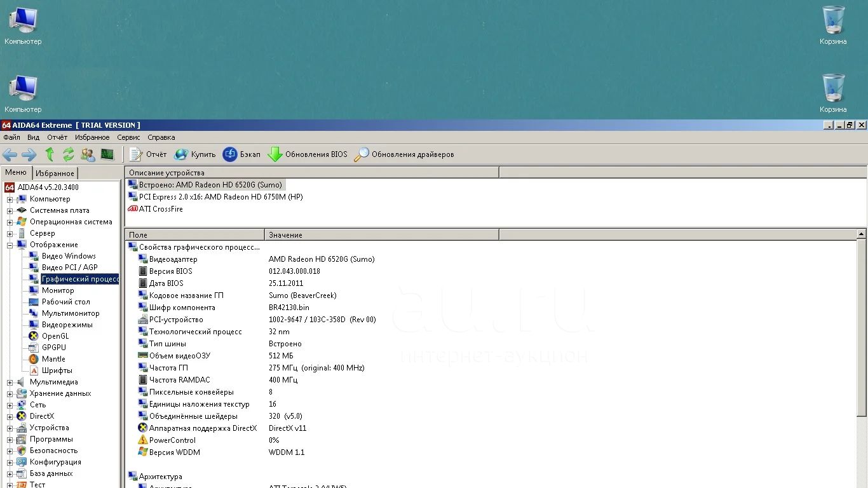868x488 pixels.
Task: Select the Mantle tree item
Action: coord(47,359)
